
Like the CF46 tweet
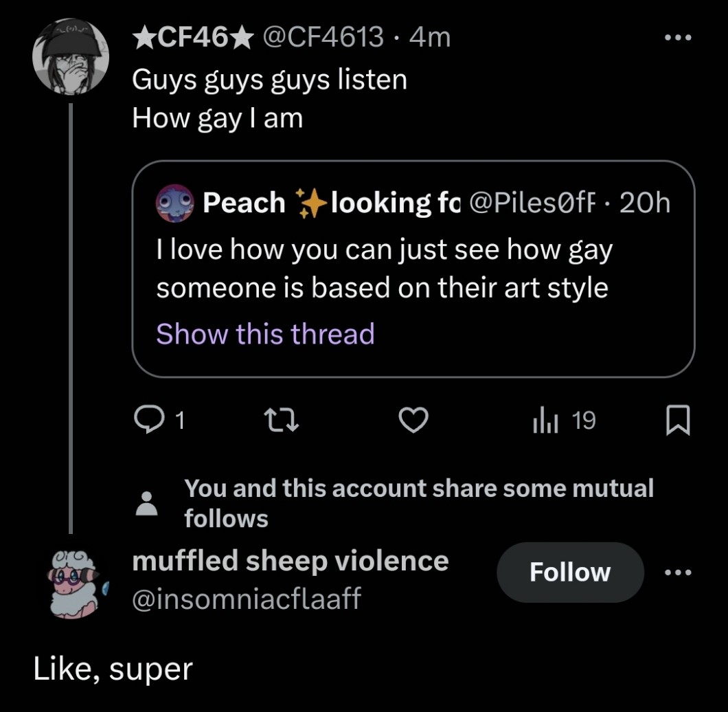(413, 421)
